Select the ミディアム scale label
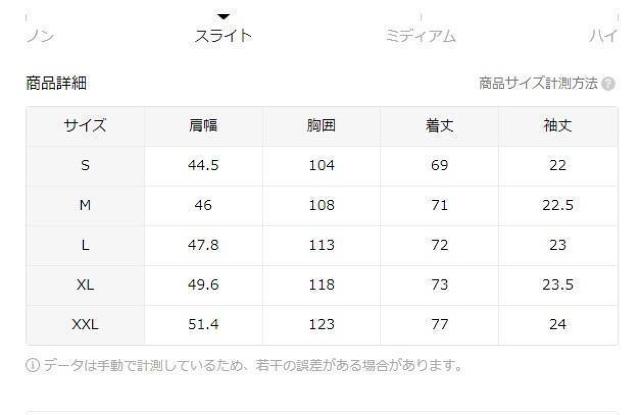Image resolution: width=640 pixels, height=415 pixels. coord(420,37)
